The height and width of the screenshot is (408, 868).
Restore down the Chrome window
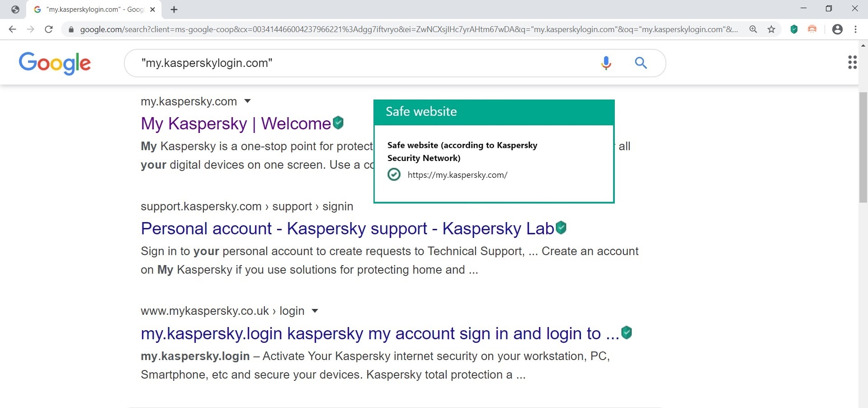click(x=829, y=9)
